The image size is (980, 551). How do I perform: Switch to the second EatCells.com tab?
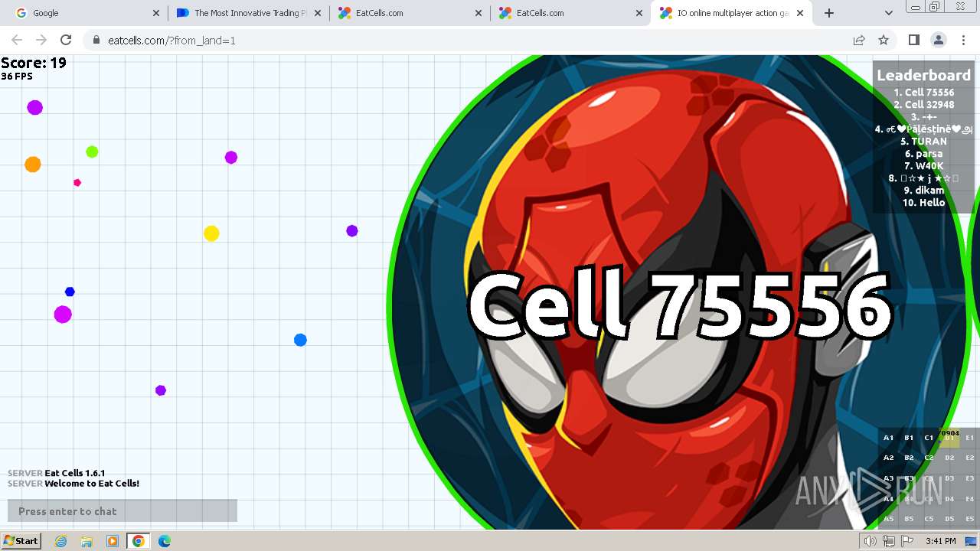570,13
